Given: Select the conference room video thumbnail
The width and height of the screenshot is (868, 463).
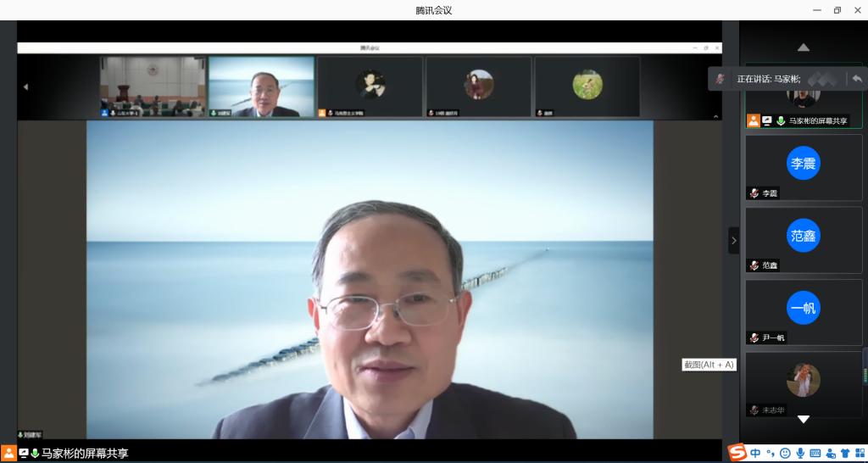Looking at the screenshot, I should click(153, 86).
